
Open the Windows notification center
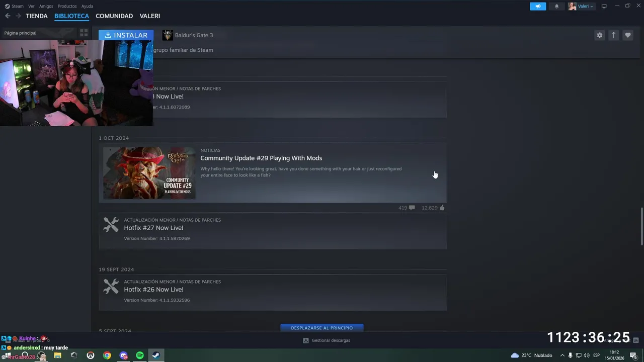click(633, 355)
